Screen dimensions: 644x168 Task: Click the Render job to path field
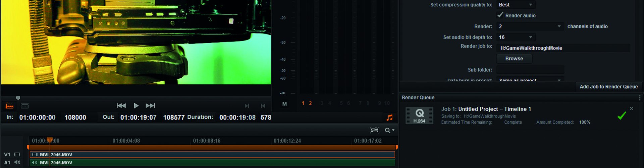(x=563, y=48)
